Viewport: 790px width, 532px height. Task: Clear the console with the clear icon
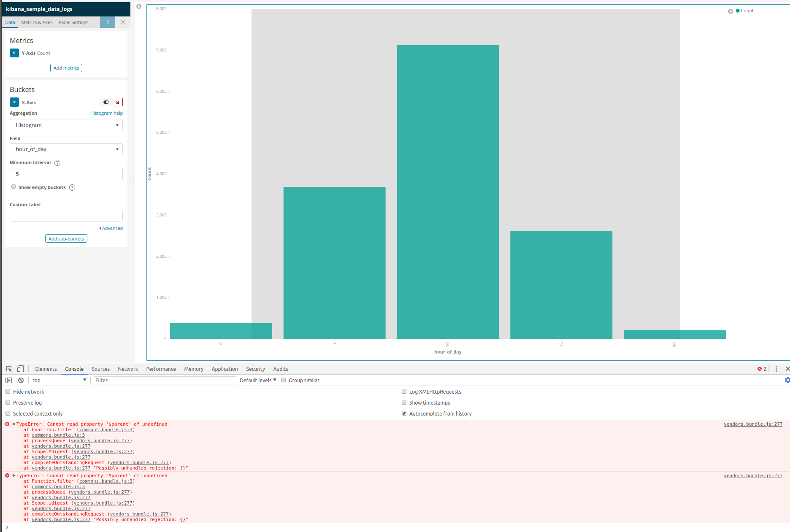[21, 380]
